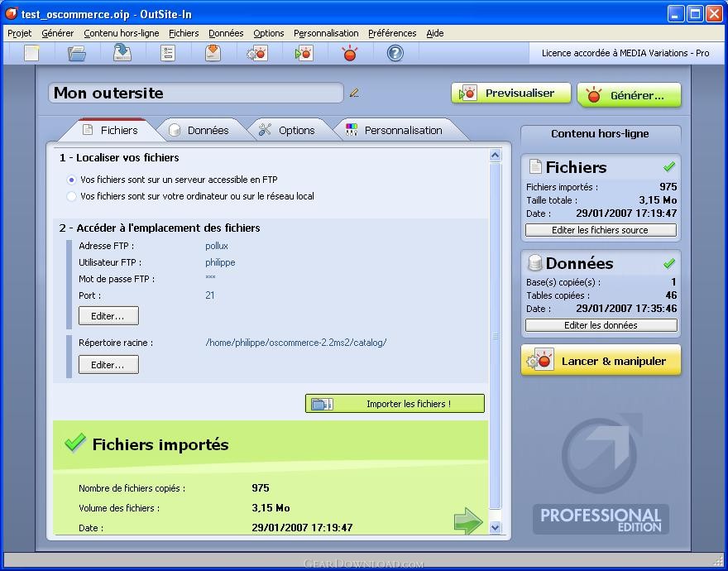The width and height of the screenshot is (728, 571).
Task: Click Editer les données button
Action: click(601, 325)
